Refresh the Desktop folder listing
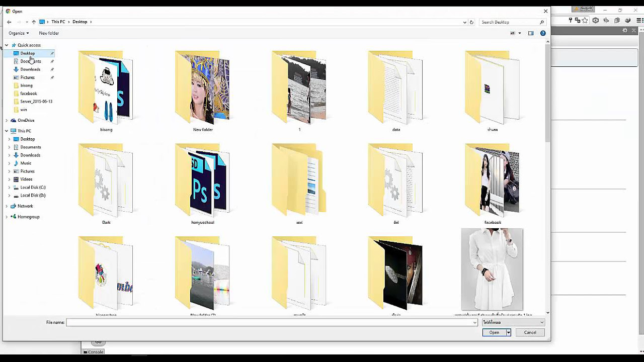This screenshot has width=644, height=362. tap(471, 22)
